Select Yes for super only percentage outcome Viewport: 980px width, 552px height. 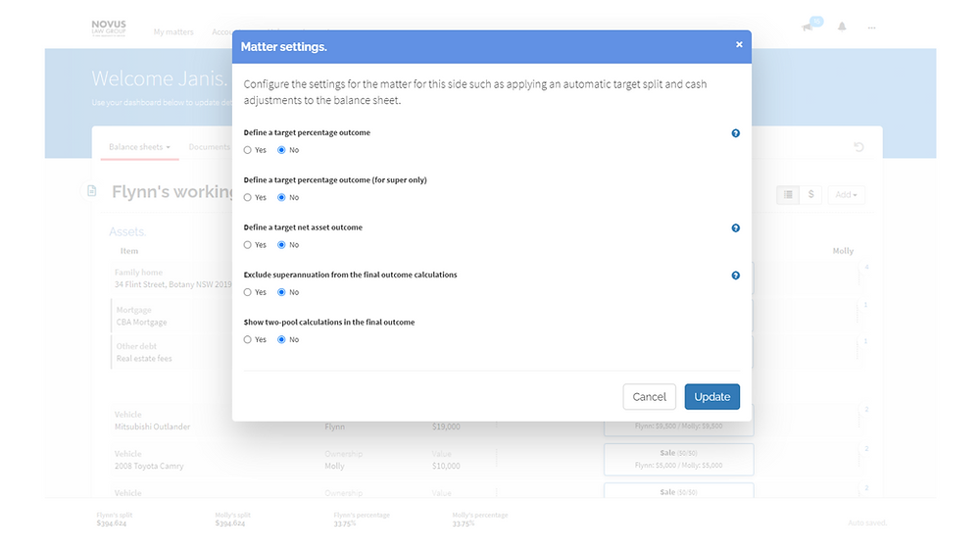tap(248, 197)
